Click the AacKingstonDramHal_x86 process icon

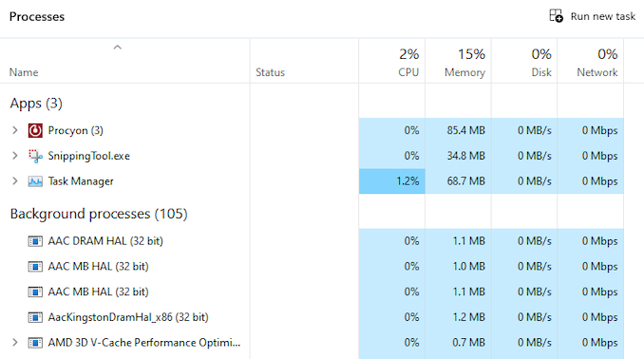pos(35,317)
